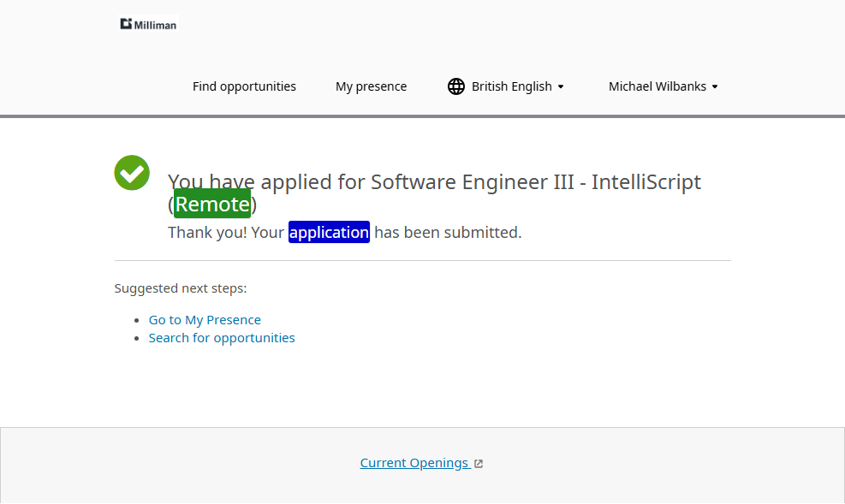Click the caret arrow after Michael Wilbanks
The height and width of the screenshot is (504, 845).
click(x=715, y=87)
